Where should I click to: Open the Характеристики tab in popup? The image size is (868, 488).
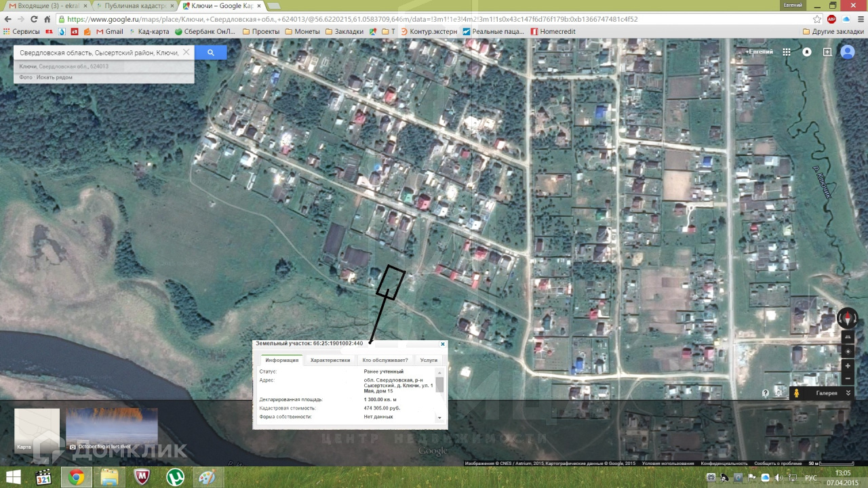coord(330,361)
